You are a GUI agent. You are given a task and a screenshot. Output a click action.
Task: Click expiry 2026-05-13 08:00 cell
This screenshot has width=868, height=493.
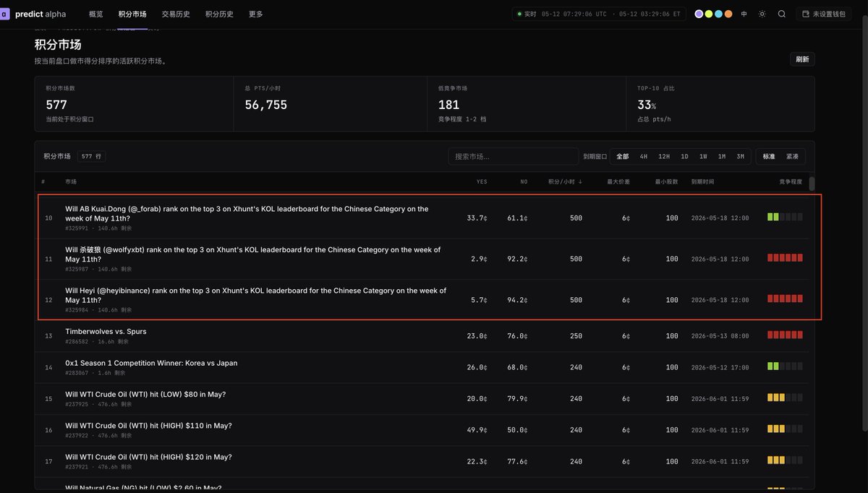coord(720,336)
